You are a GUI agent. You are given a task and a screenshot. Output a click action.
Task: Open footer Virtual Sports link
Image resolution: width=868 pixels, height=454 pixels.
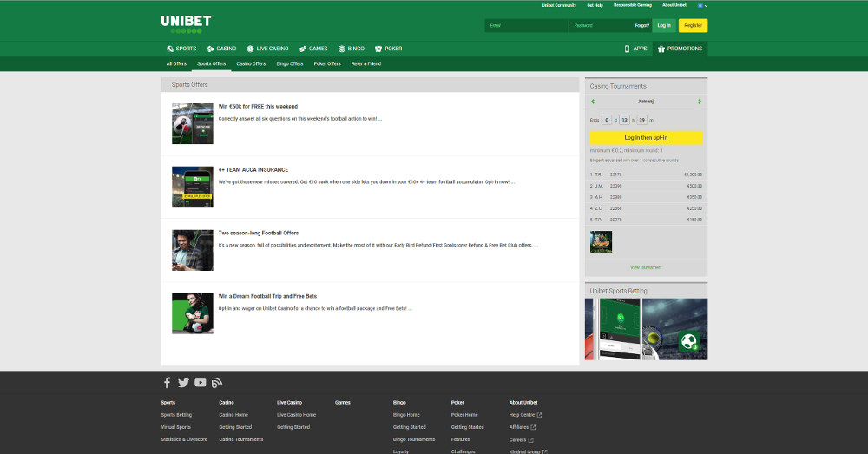pyautogui.click(x=176, y=427)
